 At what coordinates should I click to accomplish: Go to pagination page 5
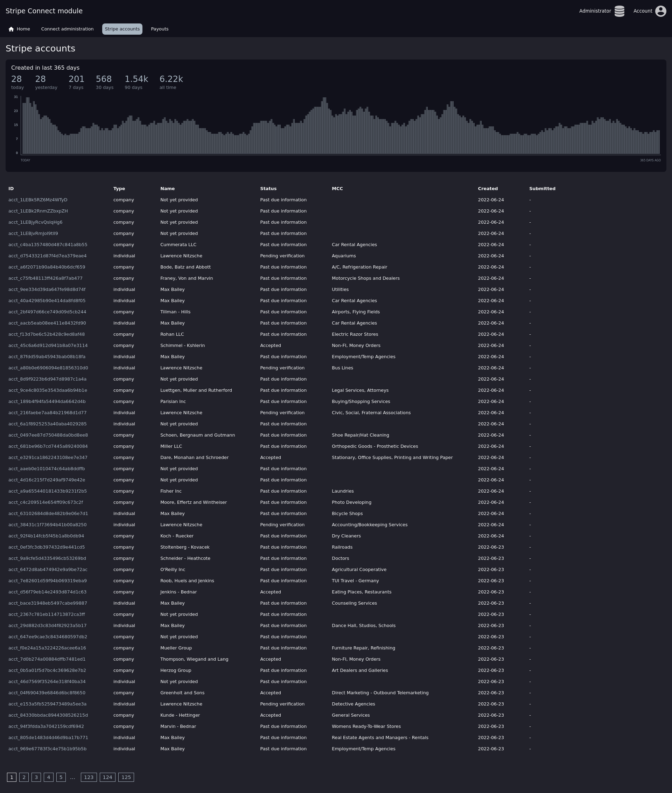[61, 777]
